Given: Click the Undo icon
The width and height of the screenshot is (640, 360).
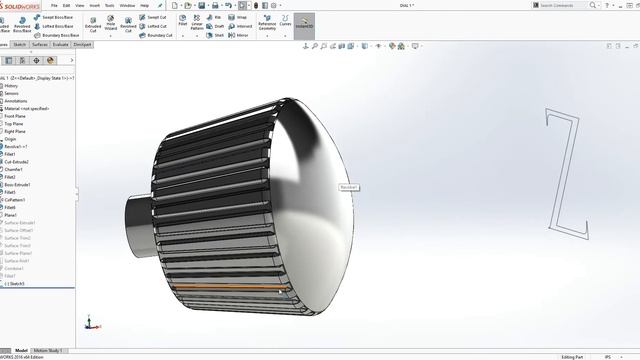Looking at the screenshot, I should click(229, 5).
